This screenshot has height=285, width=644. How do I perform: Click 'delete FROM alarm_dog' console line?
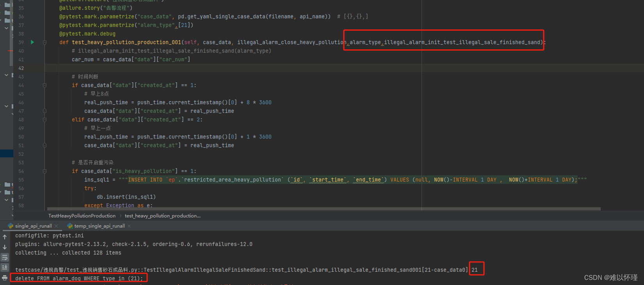(x=79, y=278)
